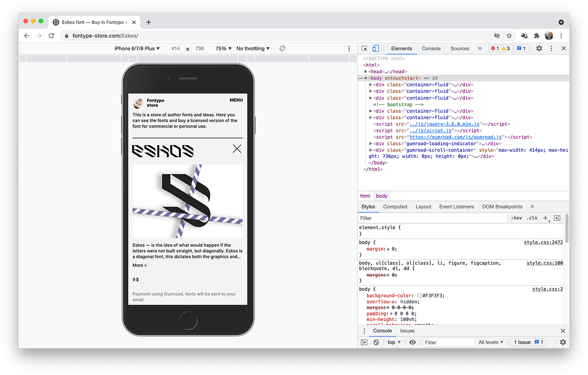Click the inspect element picker icon

(365, 49)
